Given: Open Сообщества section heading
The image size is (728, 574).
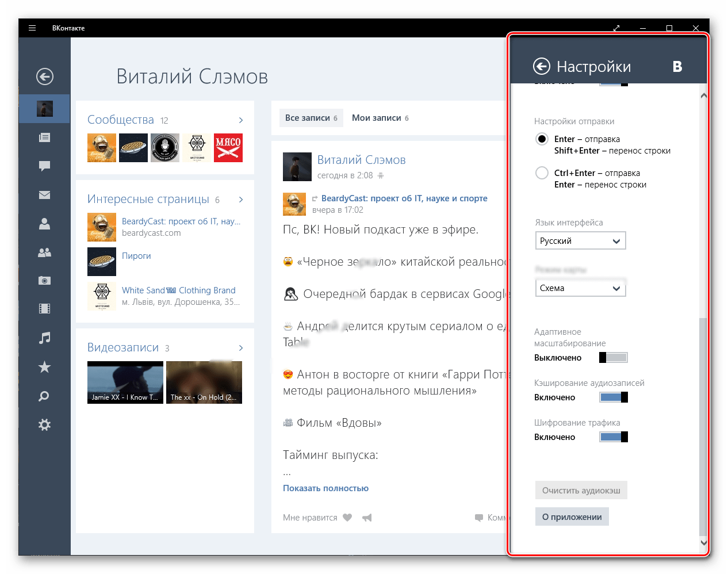Looking at the screenshot, I should [121, 120].
